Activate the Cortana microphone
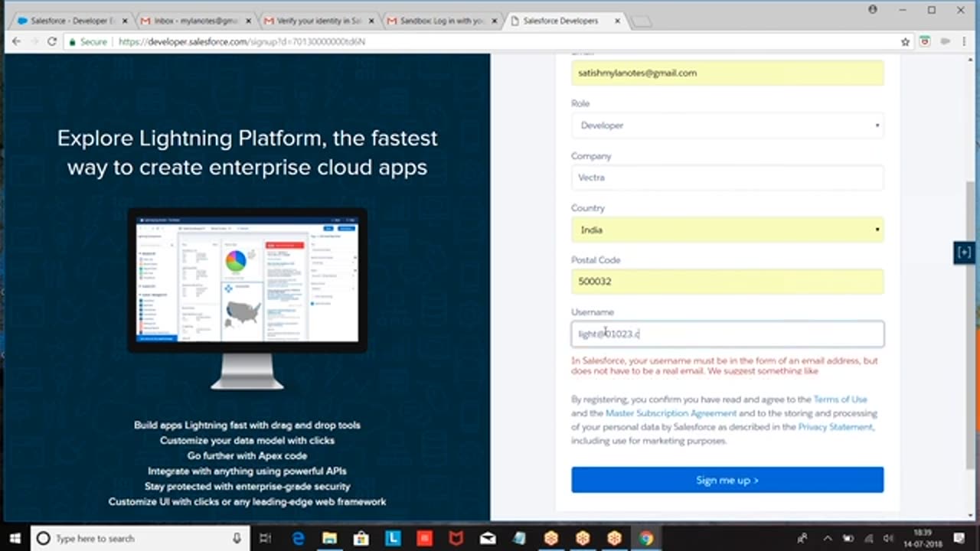The height and width of the screenshot is (551, 980). point(237,538)
